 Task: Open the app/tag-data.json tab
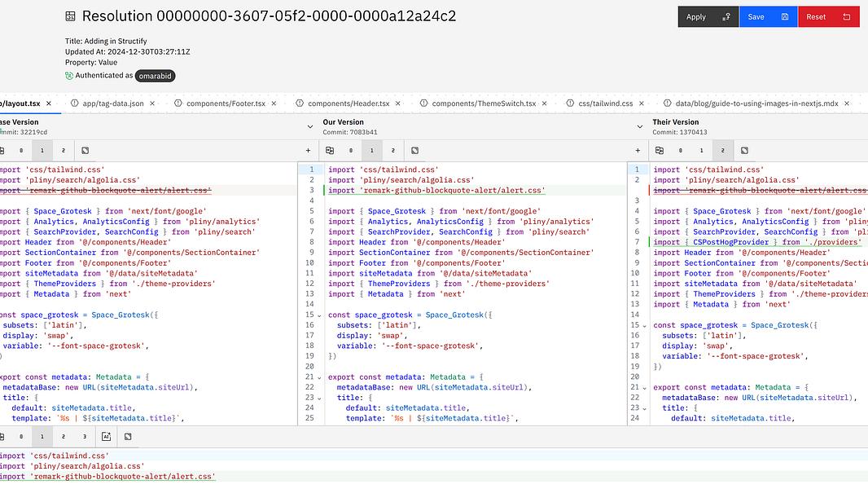coord(113,104)
